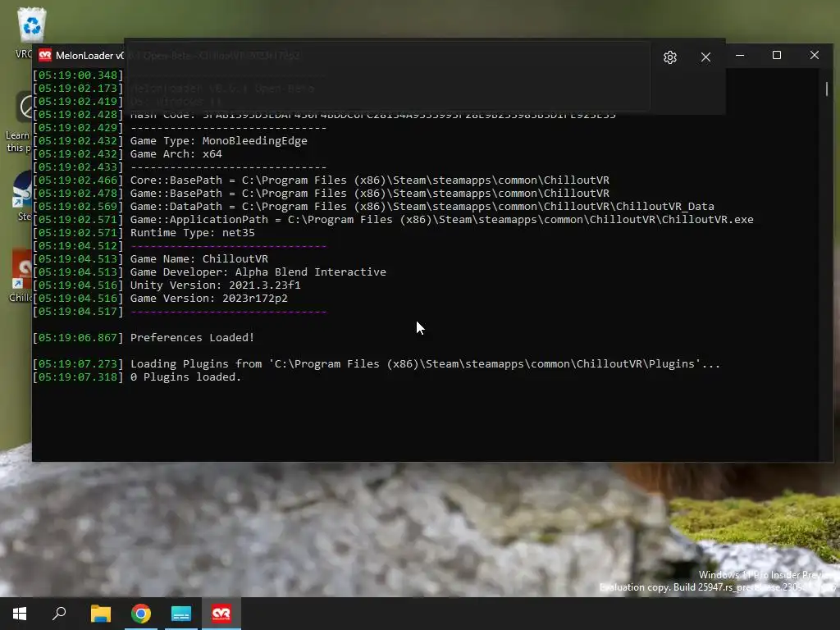Image resolution: width=840 pixels, height=630 pixels.
Task: Click 'Game Version: 2023r172p2' line
Action: point(209,299)
